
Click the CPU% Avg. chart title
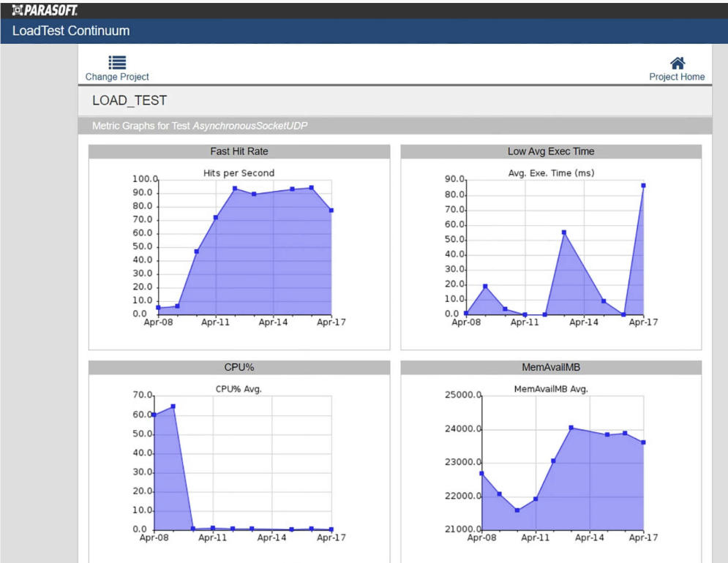click(239, 389)
